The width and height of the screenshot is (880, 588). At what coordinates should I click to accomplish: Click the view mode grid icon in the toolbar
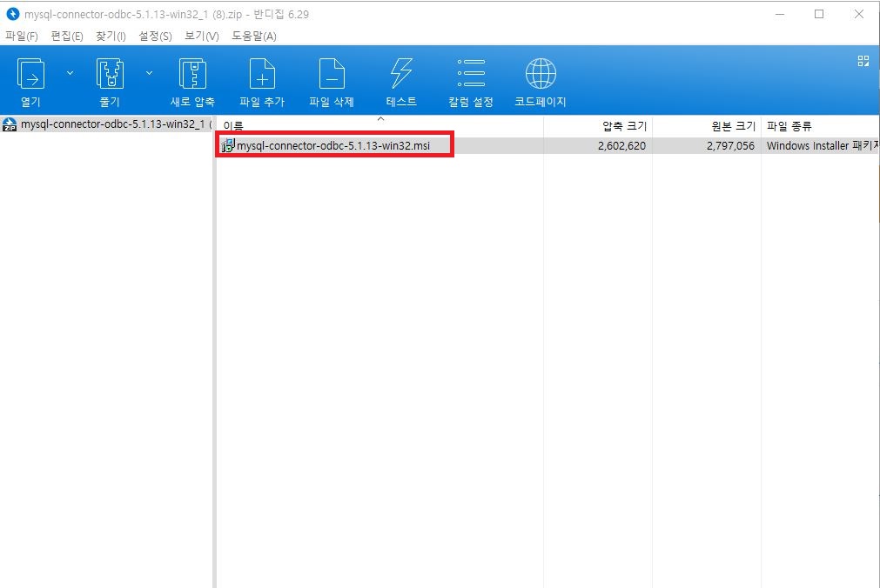[863, 61]
